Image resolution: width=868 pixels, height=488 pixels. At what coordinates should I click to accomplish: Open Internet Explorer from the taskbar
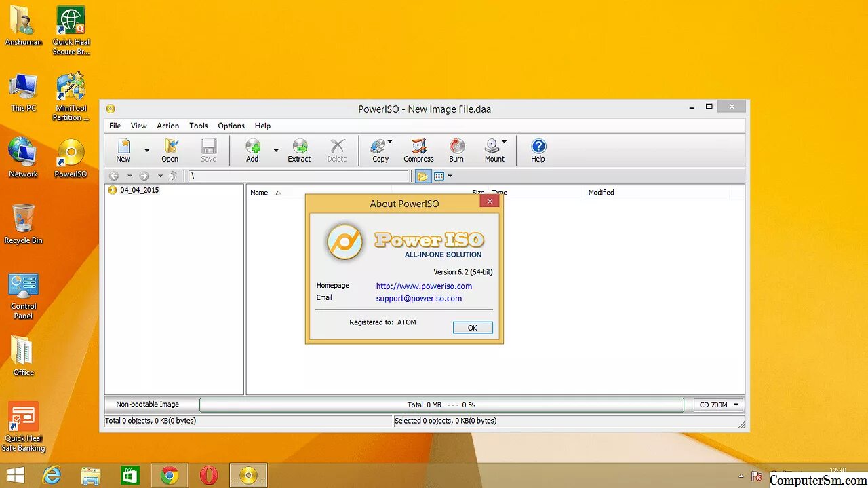click(x=52, y=475)
